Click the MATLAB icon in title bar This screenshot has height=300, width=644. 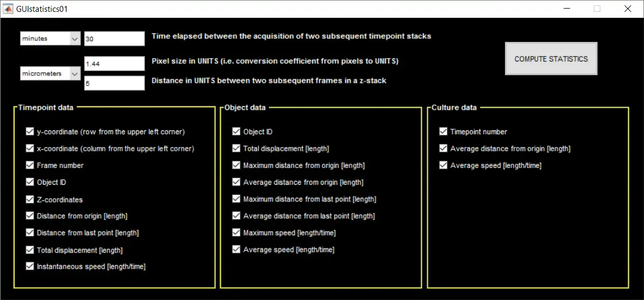9,9
